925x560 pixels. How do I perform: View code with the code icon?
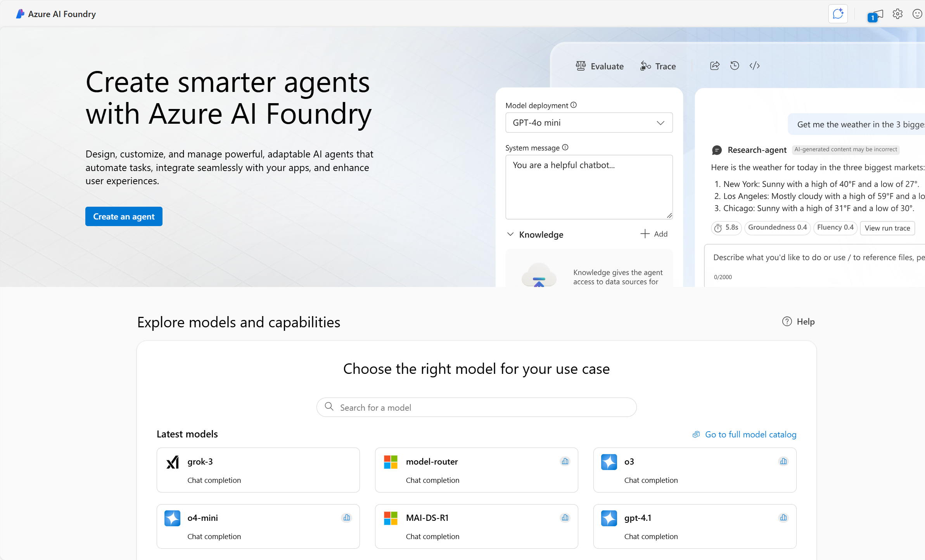(x=754, y=66)
